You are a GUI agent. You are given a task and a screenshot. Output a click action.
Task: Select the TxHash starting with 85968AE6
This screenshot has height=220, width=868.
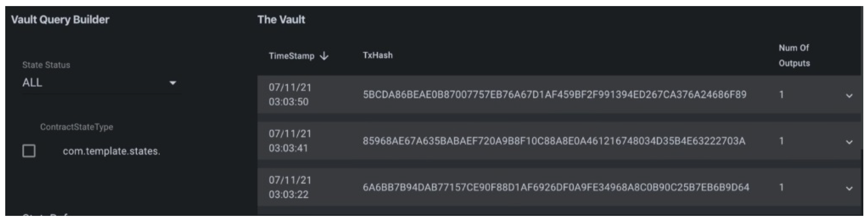[x=554, y=141]
